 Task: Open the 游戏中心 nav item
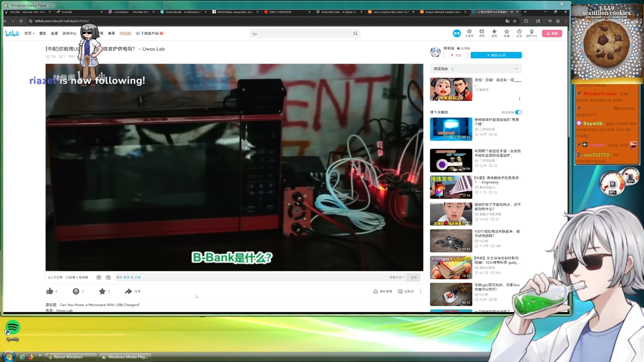[69, 33]
